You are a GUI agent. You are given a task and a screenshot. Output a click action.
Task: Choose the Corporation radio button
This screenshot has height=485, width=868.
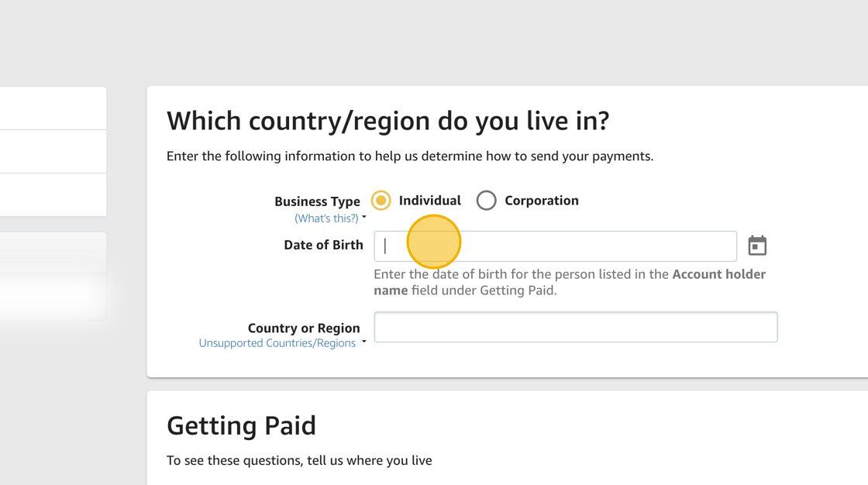(x=486, y=201)
